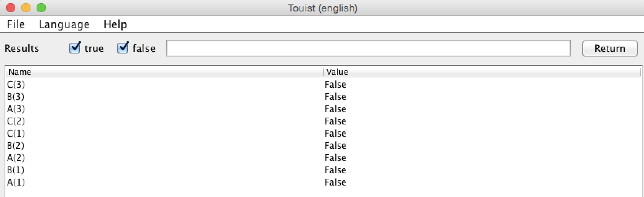644x197 pixels.
Task: Click the green zoom window button
Action: (41, 8)
